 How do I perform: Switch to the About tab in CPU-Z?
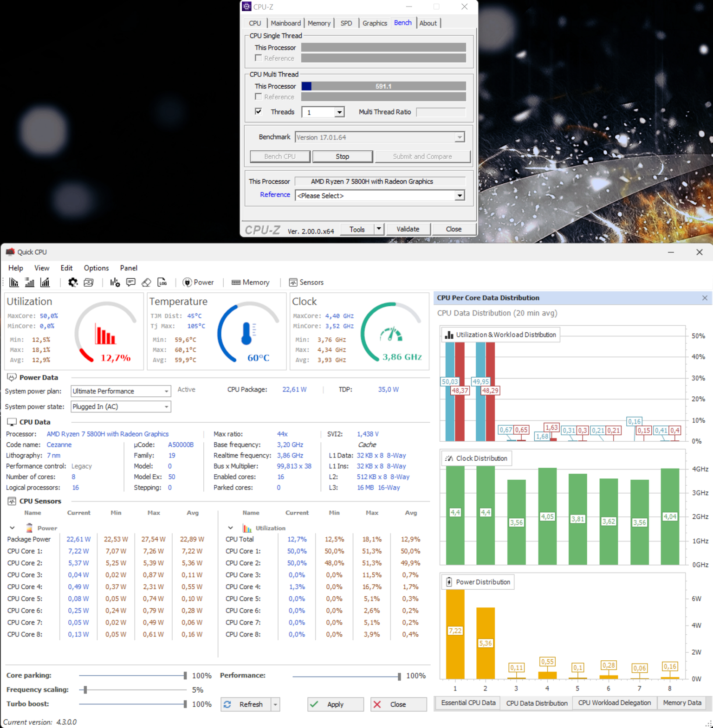pyautogui.click(x=428, y=23)
